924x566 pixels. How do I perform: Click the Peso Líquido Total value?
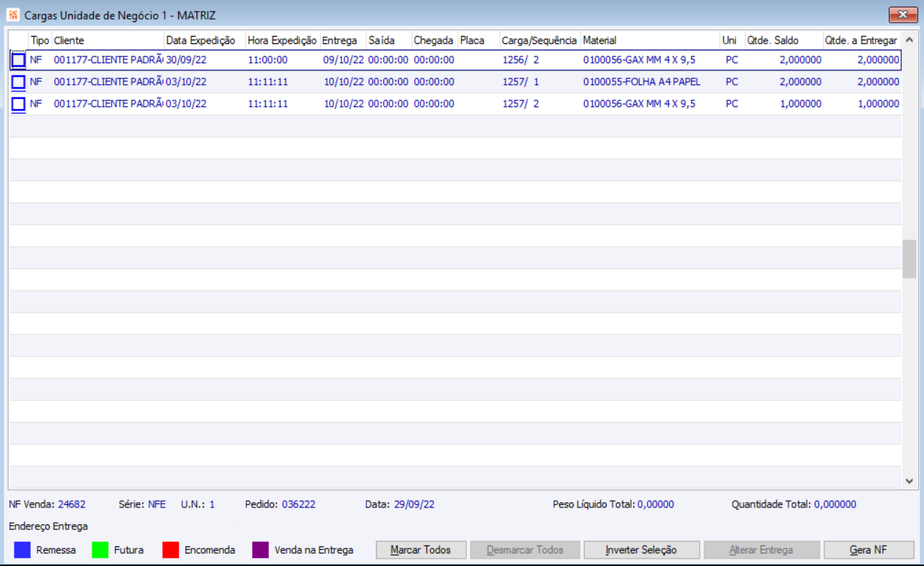pyautogui.click(x=656, y=504)
